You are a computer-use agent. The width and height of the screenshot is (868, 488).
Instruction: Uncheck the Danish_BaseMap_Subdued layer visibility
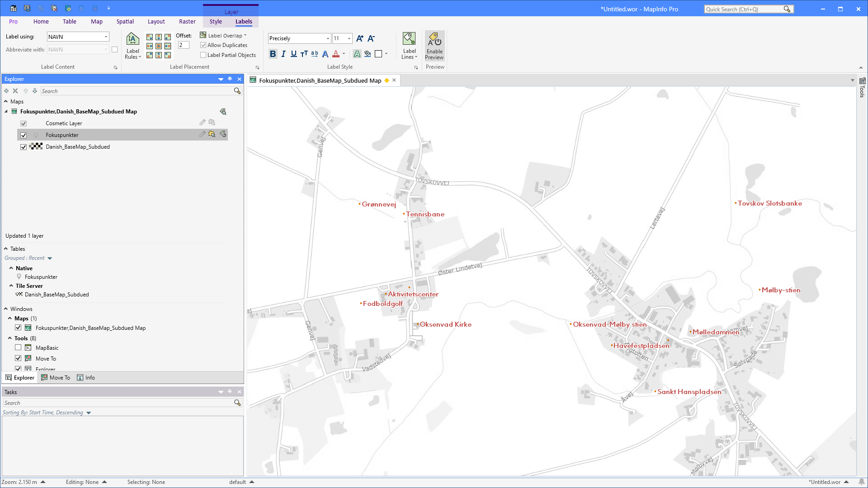(24, 147)
